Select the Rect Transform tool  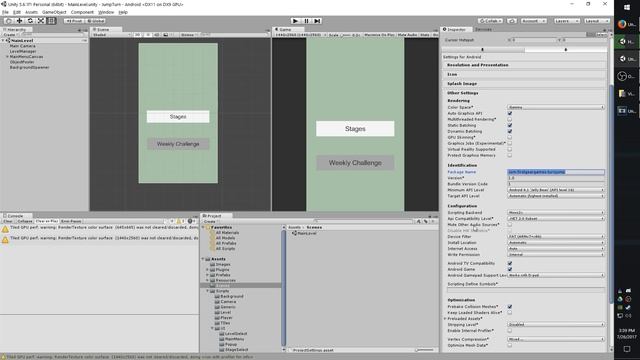click(x=51, y=20)
